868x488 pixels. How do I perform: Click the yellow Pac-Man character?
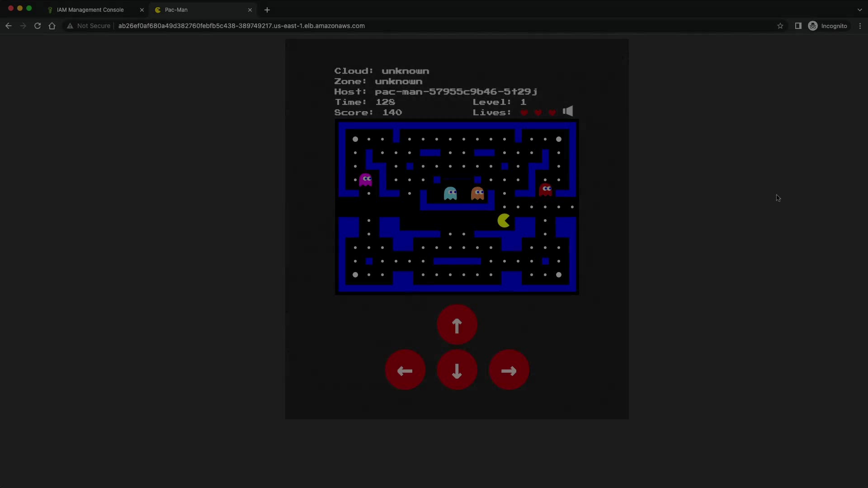click(504, 221)
